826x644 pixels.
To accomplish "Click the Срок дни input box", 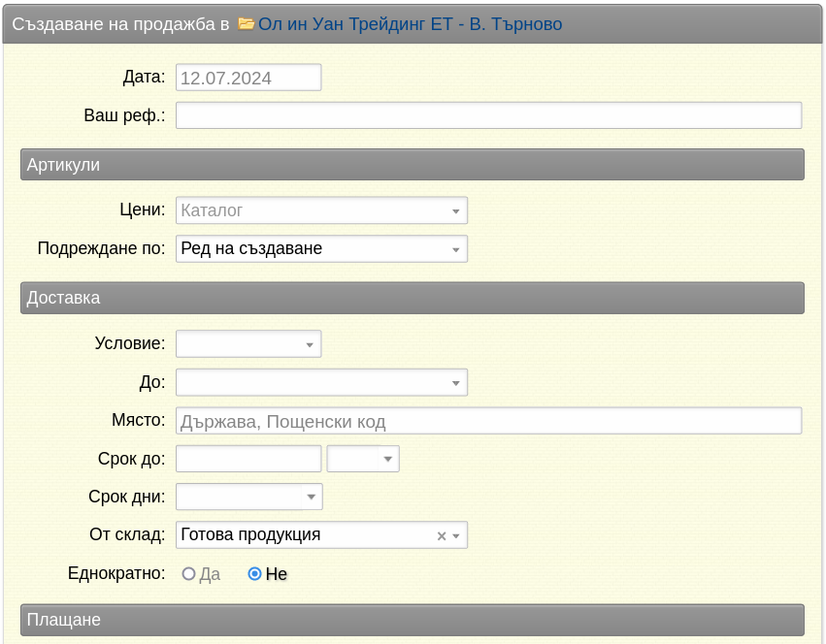I will coord(239,497).
